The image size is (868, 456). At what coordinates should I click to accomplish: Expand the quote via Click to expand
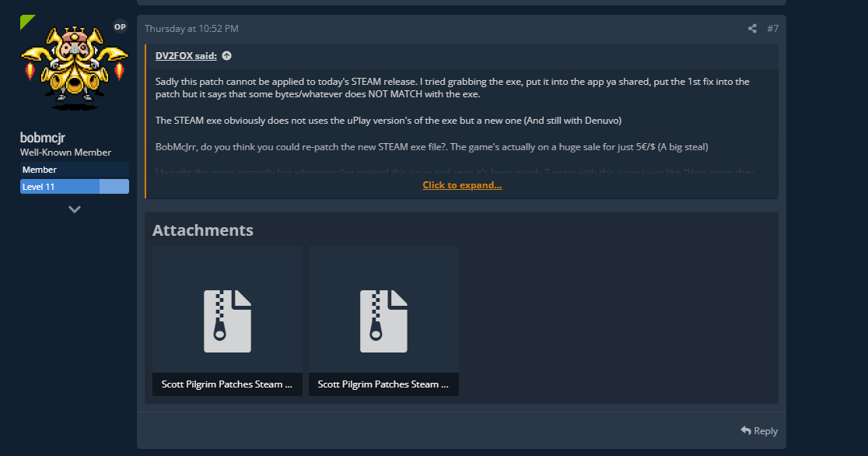pyautogui.click(x=462, y=185)
